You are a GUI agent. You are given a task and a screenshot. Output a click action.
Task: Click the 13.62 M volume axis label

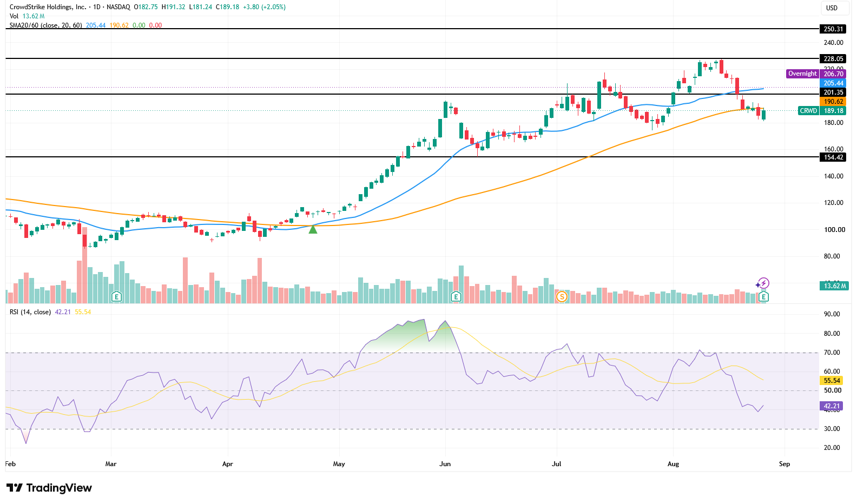(x=834, y=286)
